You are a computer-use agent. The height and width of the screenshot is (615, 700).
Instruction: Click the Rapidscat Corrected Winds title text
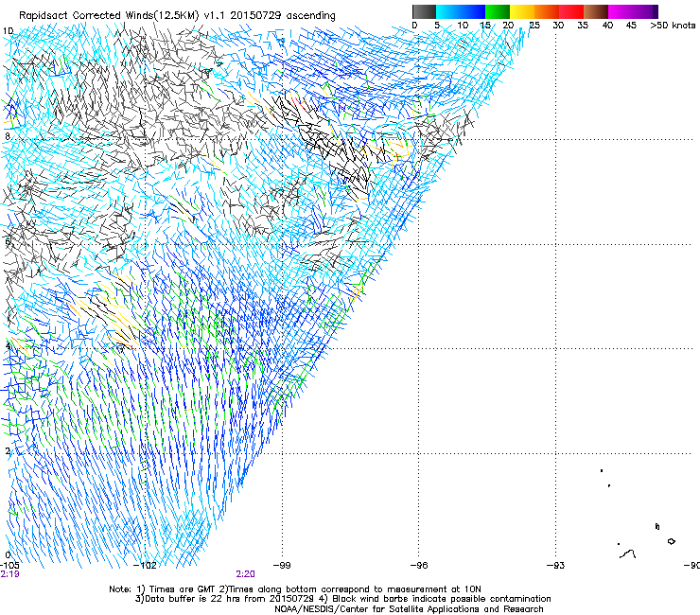[177, 16]
